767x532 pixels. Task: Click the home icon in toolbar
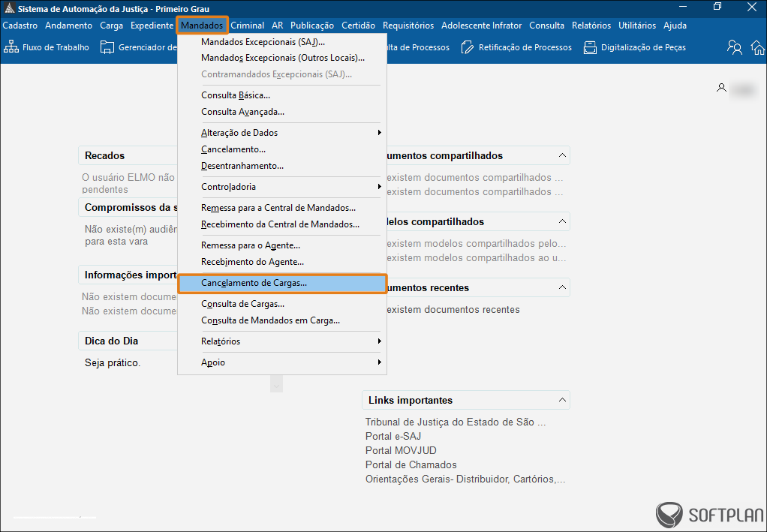(x=756, y=47)
